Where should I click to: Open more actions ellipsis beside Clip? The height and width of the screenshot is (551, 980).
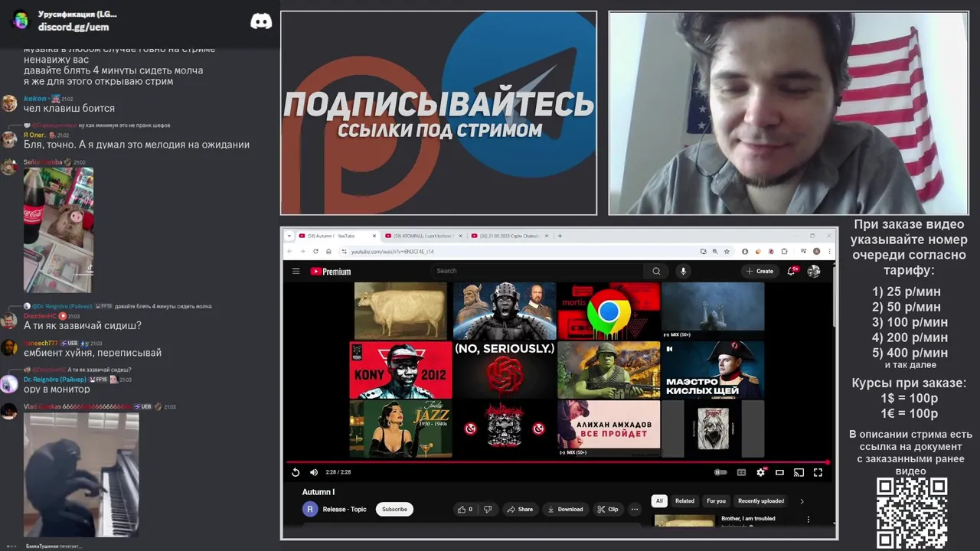click(x=635, y=509)
